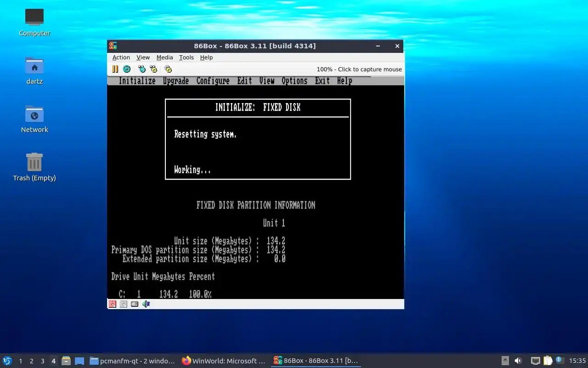Click the clipboard manager tray icon
This screenshot has width=588, height=368.
(x=548, y=361)
